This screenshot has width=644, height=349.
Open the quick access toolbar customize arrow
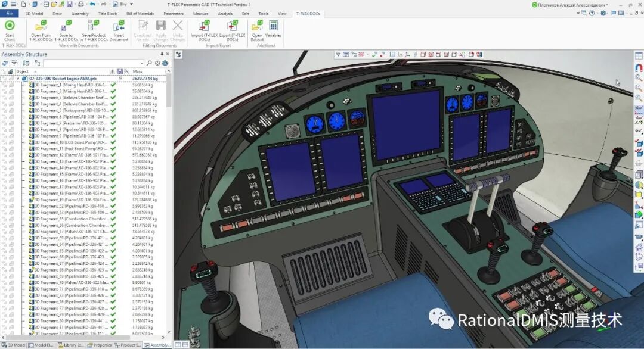point(131,4)
